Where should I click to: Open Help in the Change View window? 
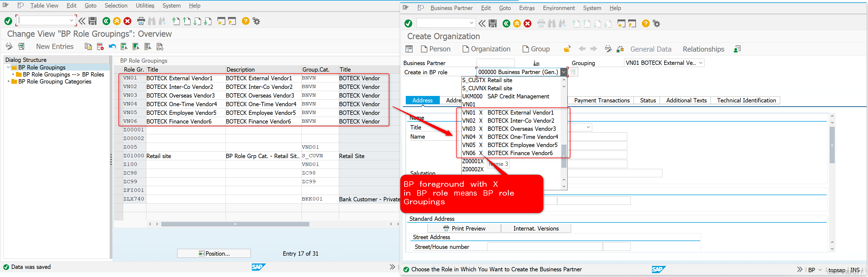coord(246,21)
